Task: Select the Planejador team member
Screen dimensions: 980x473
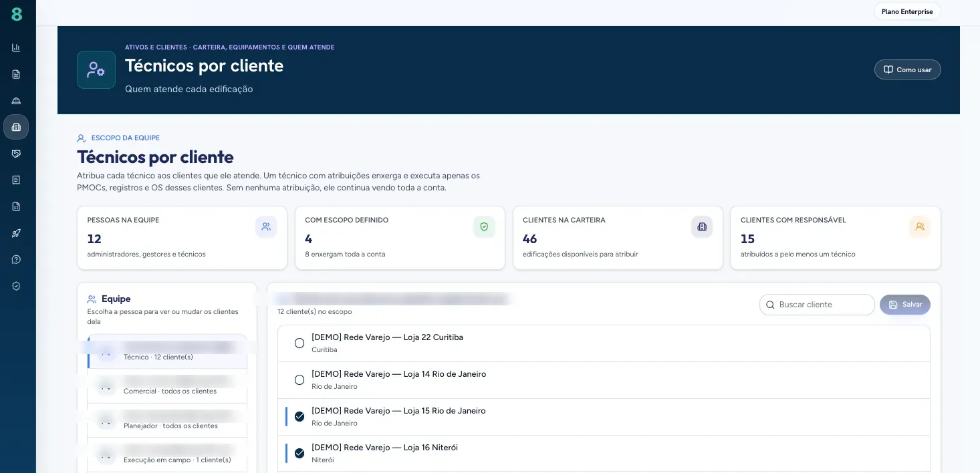Action: (167, 420)
